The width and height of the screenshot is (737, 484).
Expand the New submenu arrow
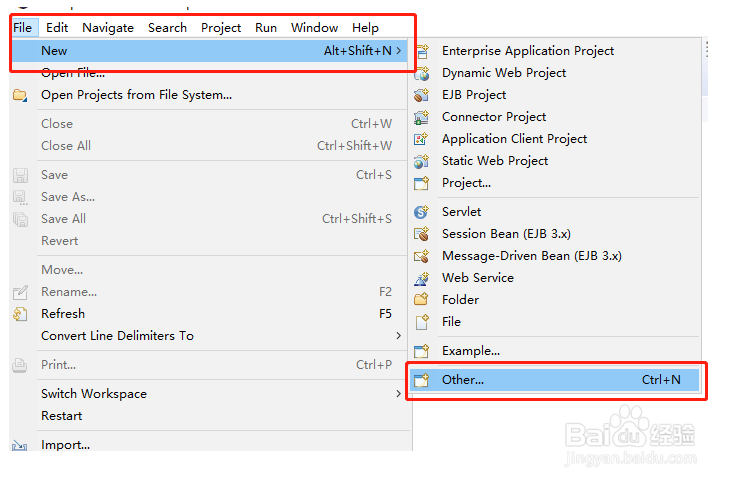[399, 51]
